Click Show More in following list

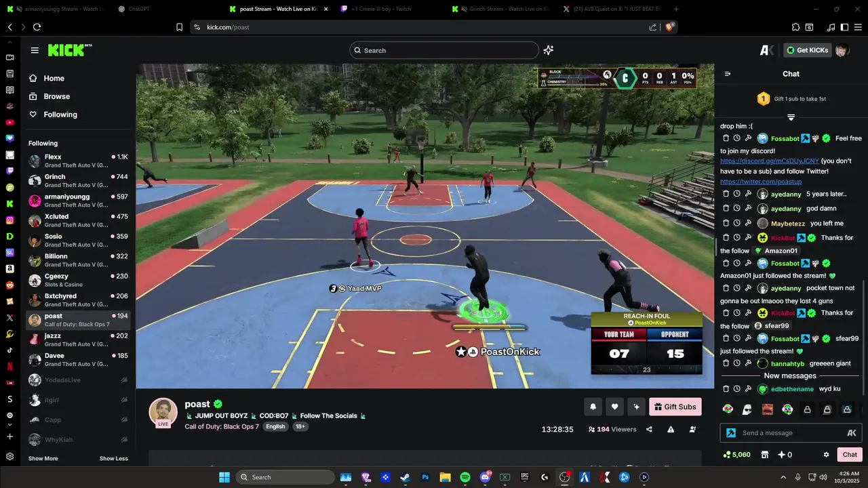point(43,459)
